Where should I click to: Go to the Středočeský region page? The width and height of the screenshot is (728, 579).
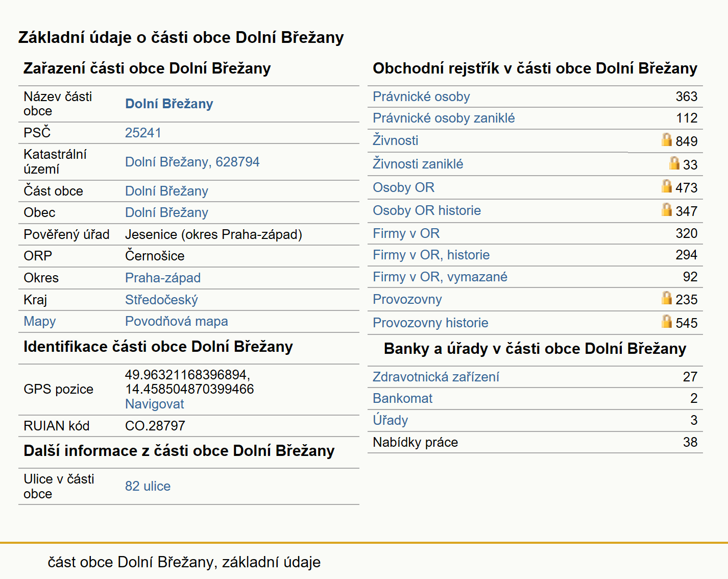pyautogui.click(x=161, y=300)
